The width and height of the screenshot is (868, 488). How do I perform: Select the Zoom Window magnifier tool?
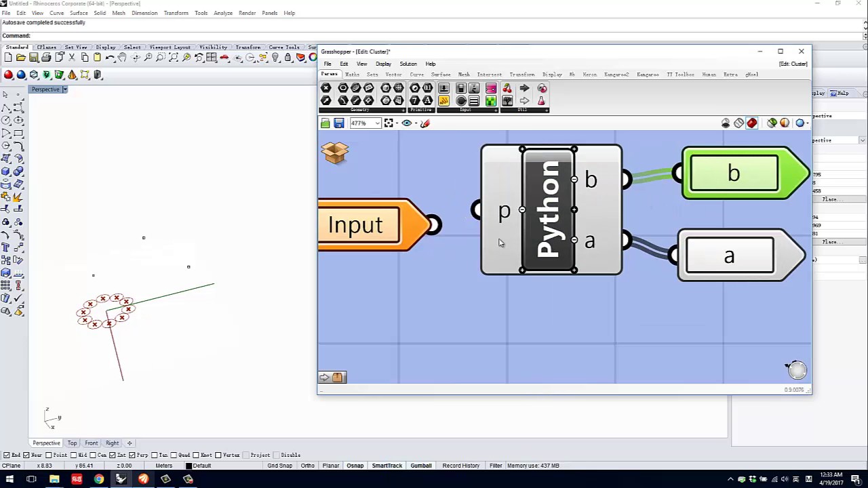161,58
